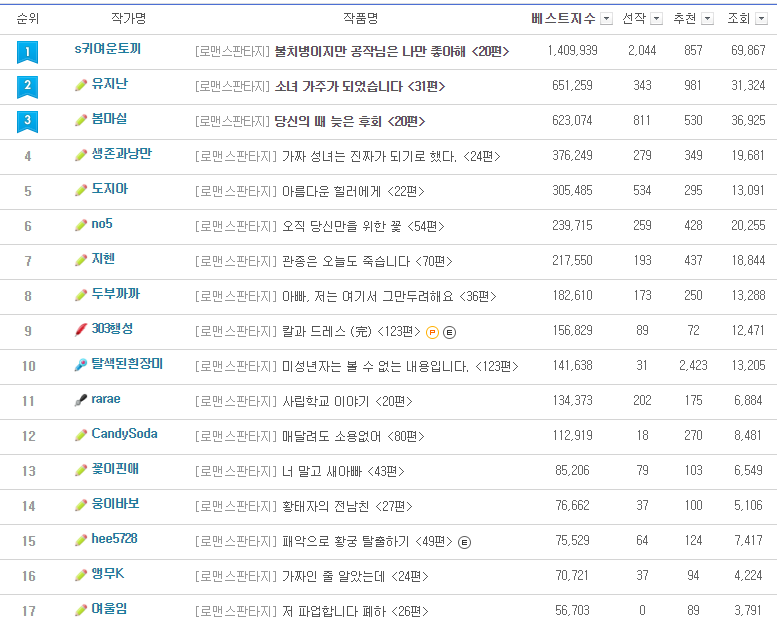Click pencil icon beside author 유지난
This screenshot has width=777, height=625.
(81, 85)
